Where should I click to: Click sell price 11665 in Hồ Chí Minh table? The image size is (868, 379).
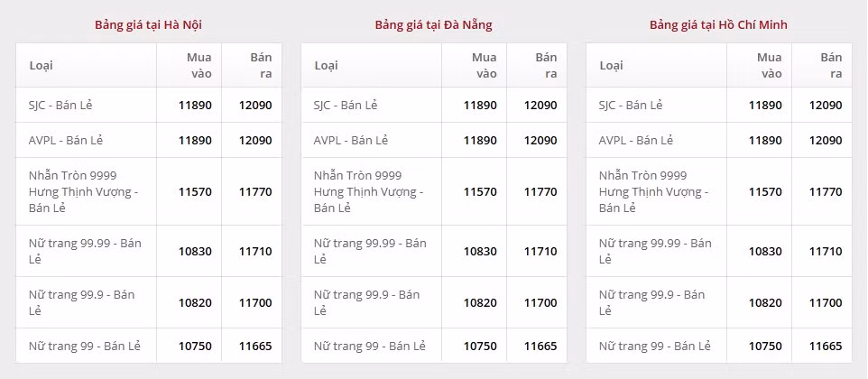[826, 347]
